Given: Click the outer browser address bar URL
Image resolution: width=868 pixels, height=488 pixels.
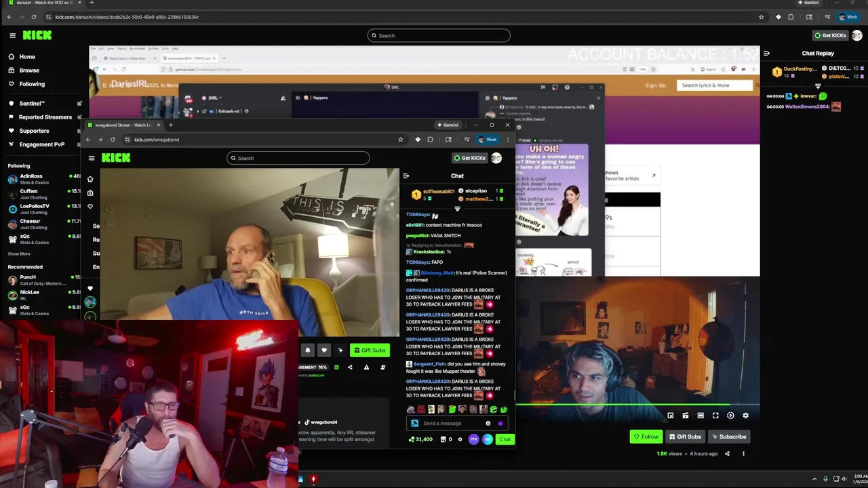Looking at the screenshot, I should coord(127,17).
